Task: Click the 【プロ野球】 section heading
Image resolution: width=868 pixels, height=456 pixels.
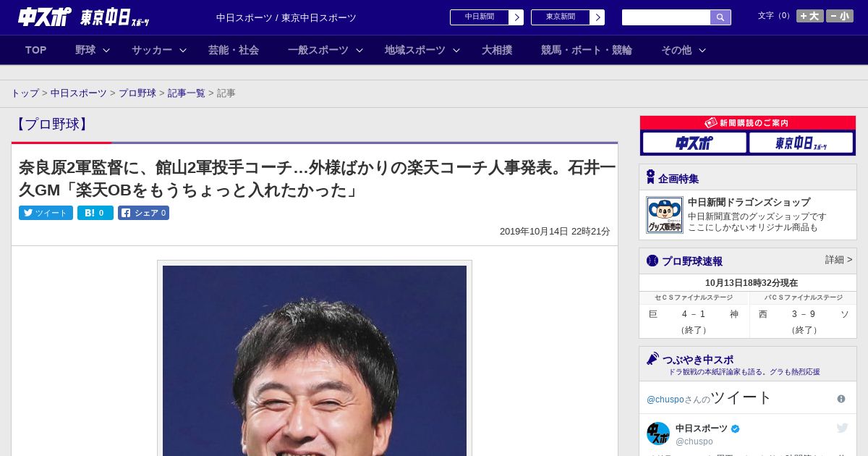Action: [x=52, y=124]
